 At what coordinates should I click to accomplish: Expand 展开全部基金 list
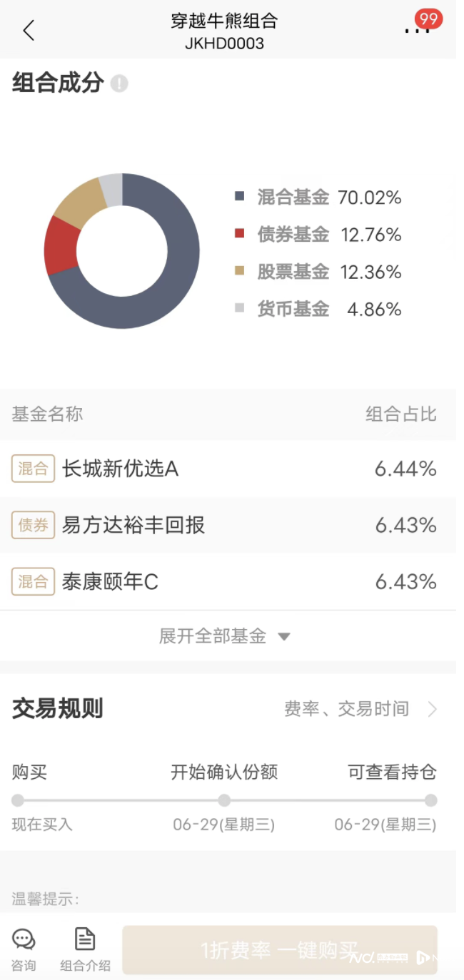click(224, 636)
